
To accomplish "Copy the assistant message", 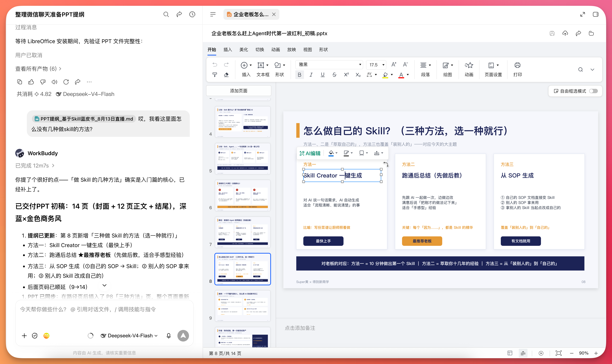I will 20,82.
